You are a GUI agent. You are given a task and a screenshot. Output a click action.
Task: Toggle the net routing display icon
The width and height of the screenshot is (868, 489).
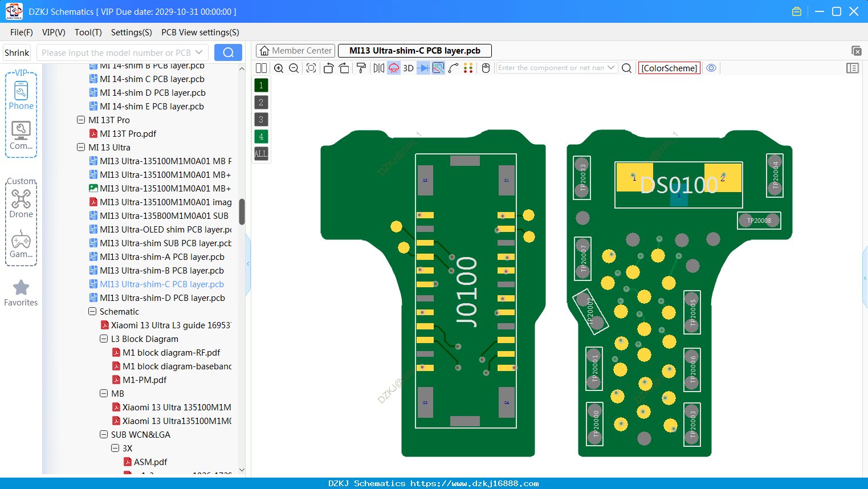click(x=438, y=68)
